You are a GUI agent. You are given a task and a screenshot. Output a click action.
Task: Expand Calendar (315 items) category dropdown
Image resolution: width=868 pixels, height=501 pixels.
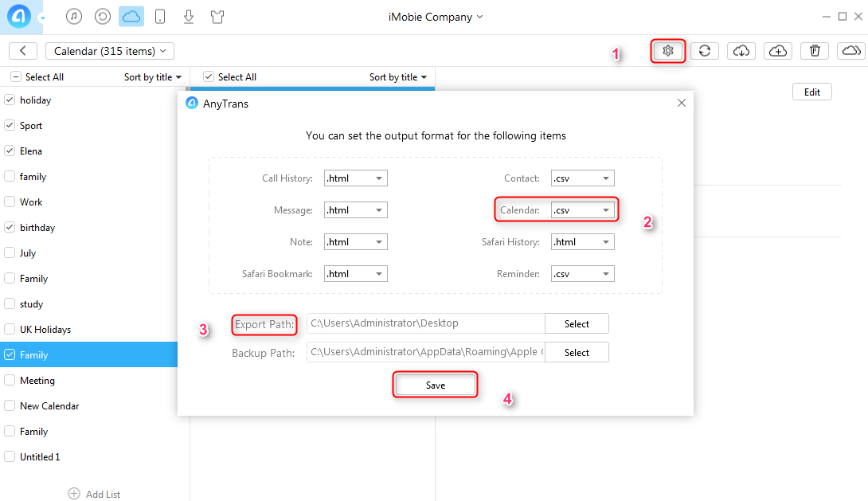pos(110,51)
